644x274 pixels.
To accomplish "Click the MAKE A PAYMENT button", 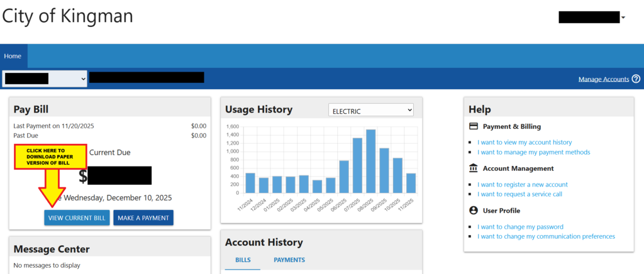I will pyautogui.click(x=143, y=218).
